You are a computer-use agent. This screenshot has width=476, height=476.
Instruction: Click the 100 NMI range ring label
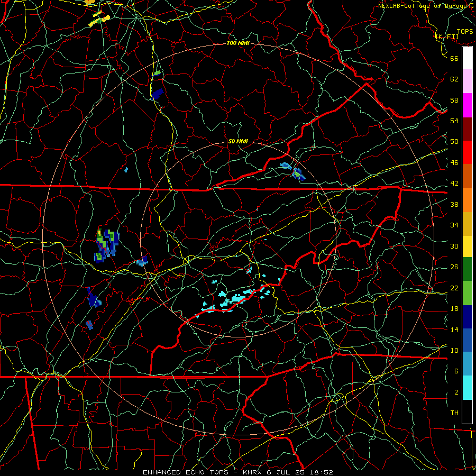[x=238, y=43]
